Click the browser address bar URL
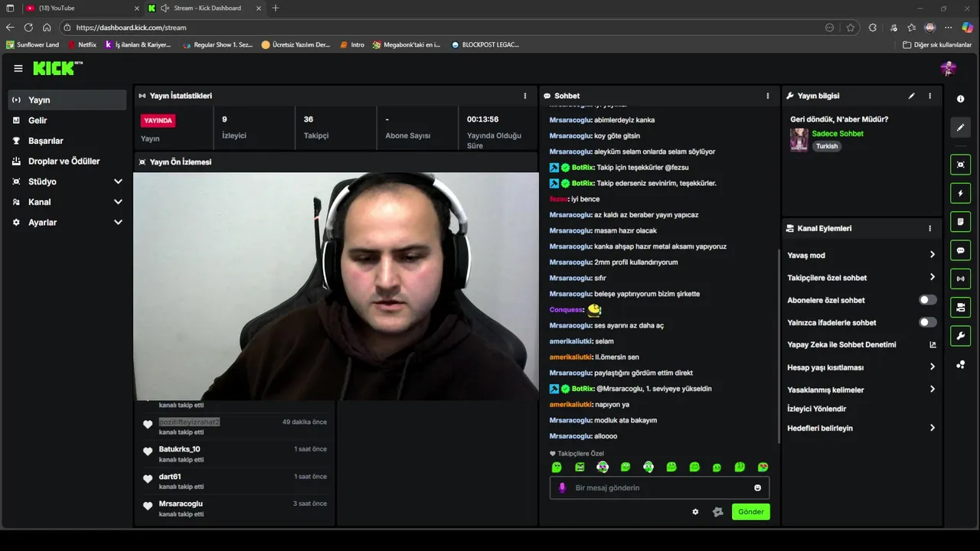The height and width of the screenshot is (551, 980). click(x=131, y=28)
